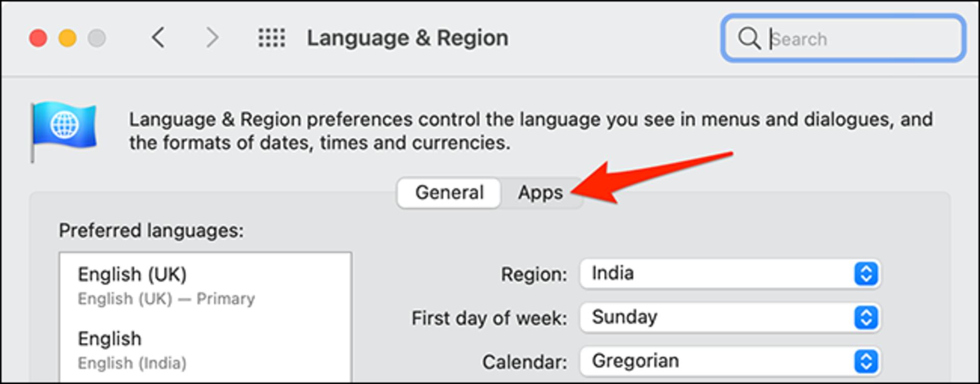Click the magnifying glass search icon
Screen dimensions: 980x384
(x=749, y=38)
